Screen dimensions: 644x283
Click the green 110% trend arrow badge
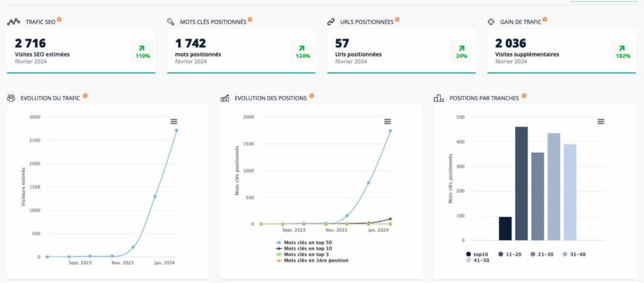coord(142,51)
